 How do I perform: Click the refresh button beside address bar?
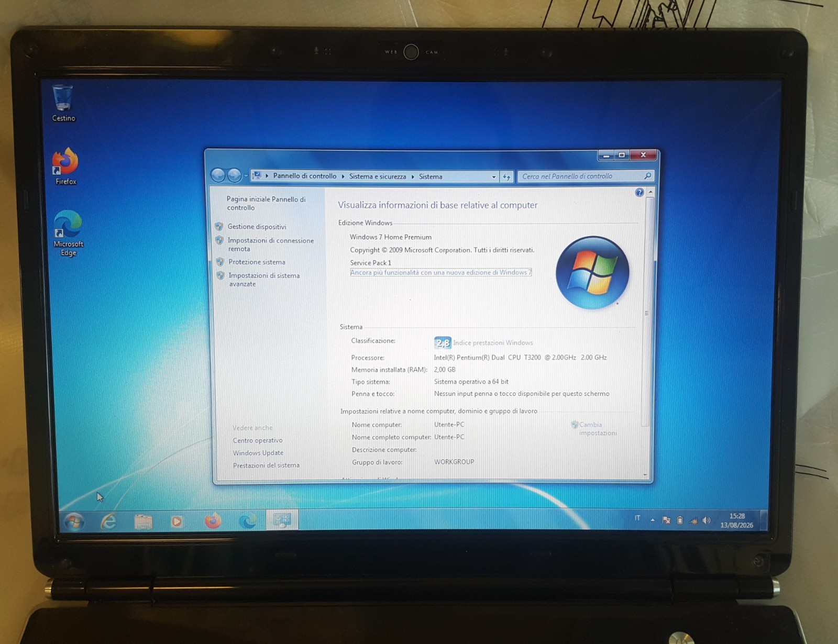point(506,177)
